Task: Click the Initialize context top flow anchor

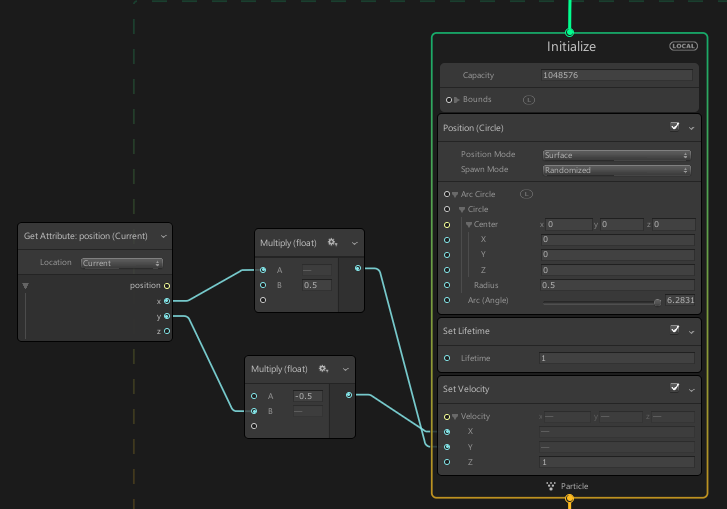Action: pos(569,32)
